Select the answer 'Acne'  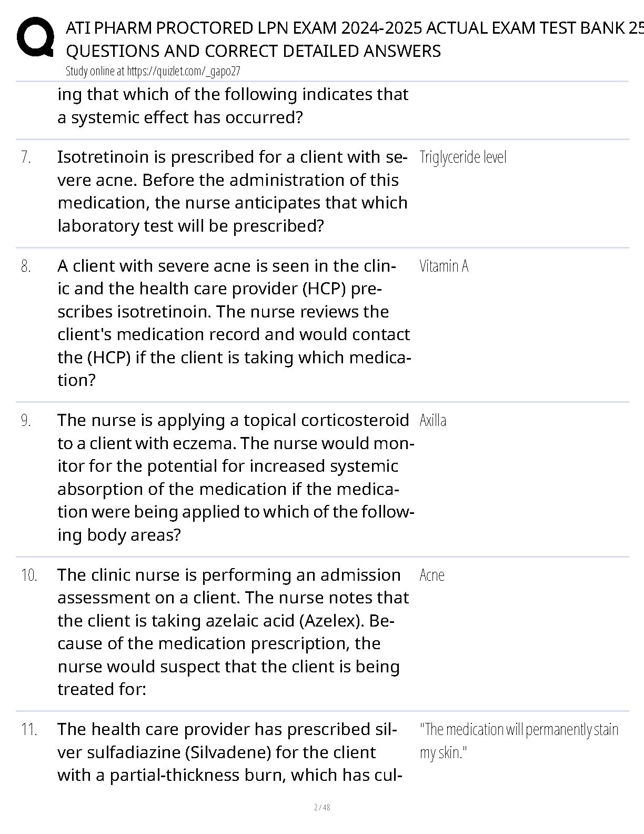coord(432,575)
